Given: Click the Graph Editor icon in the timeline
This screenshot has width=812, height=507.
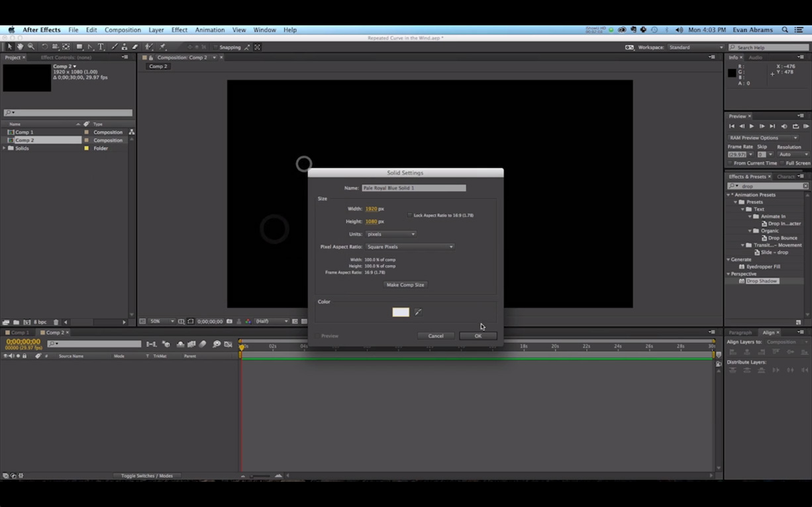Looking at the screenshot, I should (x=227, y=344).
